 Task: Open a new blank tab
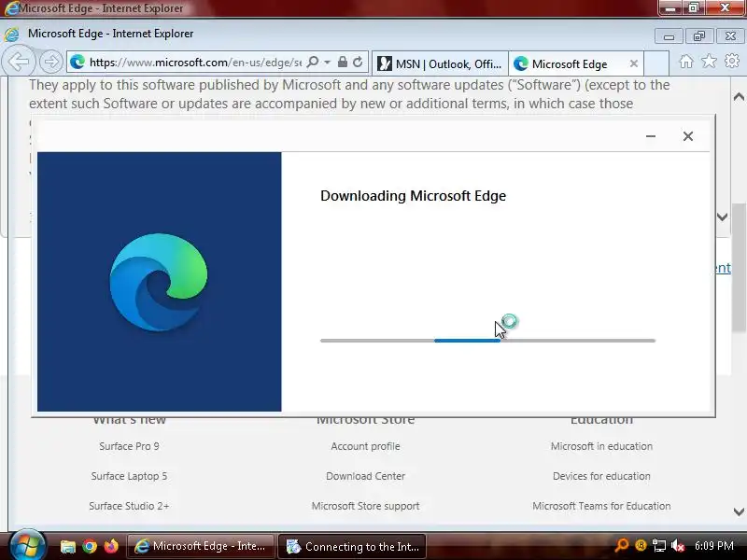pos(656,63)
